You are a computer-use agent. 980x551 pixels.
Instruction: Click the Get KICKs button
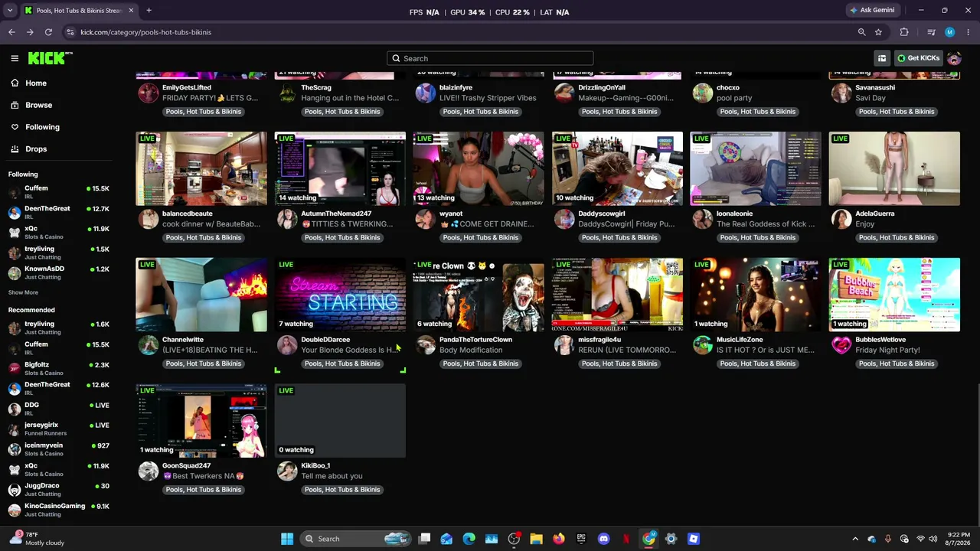(x=918, y=58)
